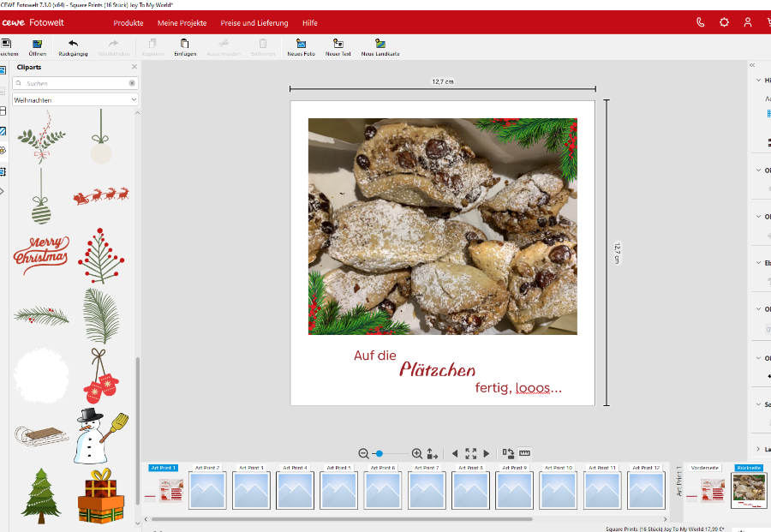Open the Preise und Lieferung menu
Screen dimensions: 771x532
[254, 23]
